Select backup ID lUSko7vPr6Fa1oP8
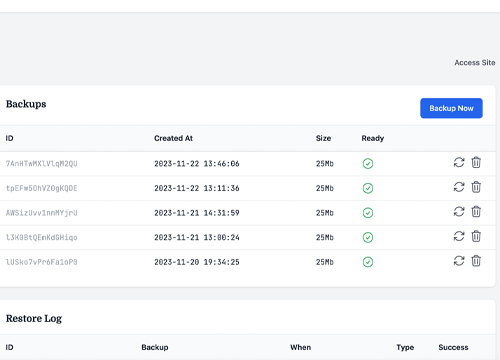 click(42, 262)
